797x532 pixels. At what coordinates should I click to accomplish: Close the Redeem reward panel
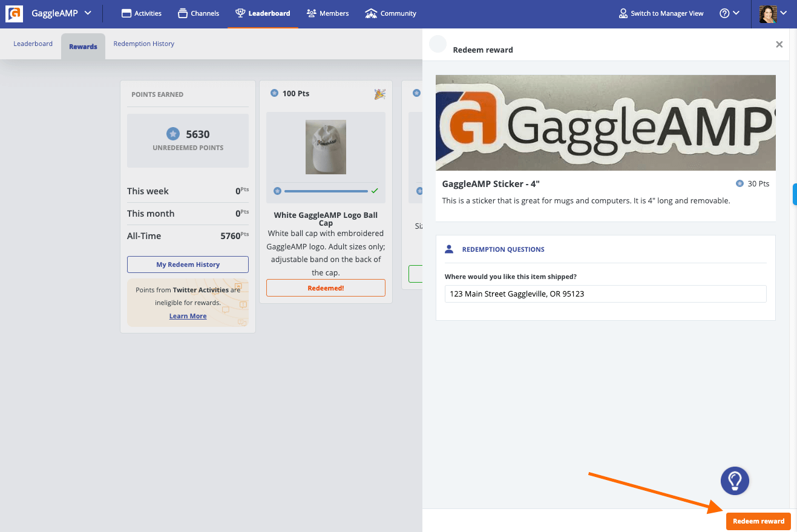pyautogui.click(x=779, y=44)
